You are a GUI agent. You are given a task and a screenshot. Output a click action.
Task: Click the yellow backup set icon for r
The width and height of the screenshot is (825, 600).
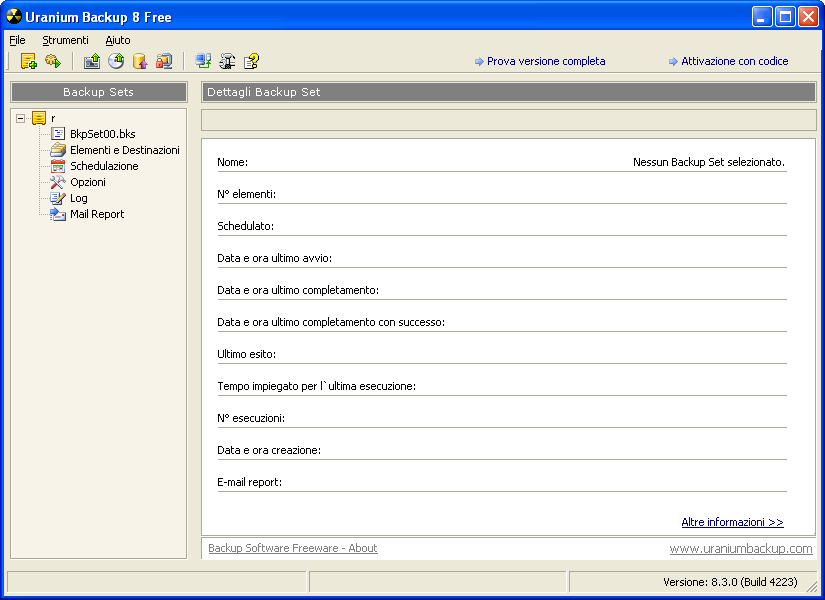pos(39,118)
